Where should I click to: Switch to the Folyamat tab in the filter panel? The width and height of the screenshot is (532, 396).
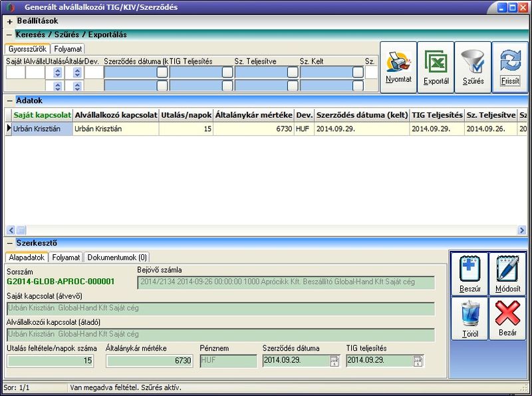pyautogui.click(x=68, y=49)
